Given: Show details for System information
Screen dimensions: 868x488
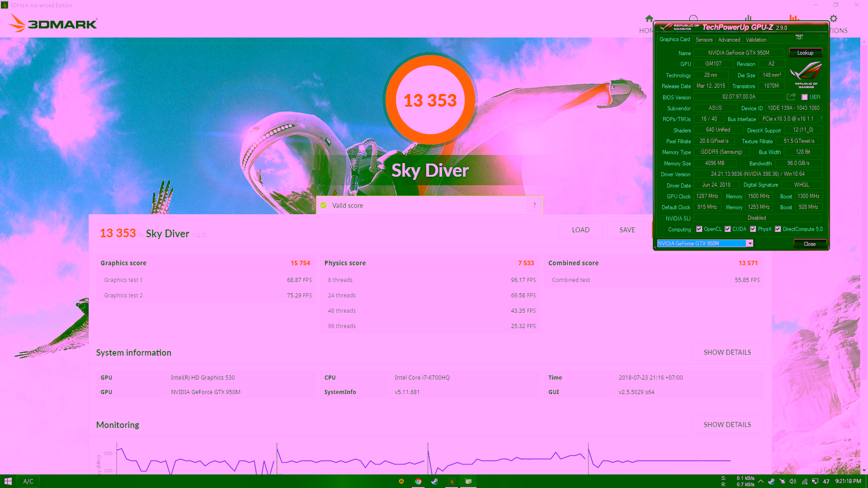Looking at the screenshot, I should [727, 352].
